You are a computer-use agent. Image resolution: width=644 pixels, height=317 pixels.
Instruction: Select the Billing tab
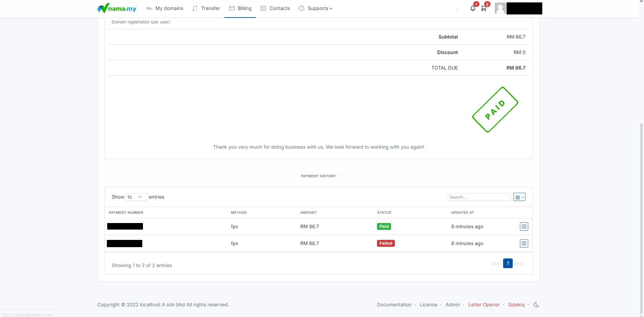240,8
